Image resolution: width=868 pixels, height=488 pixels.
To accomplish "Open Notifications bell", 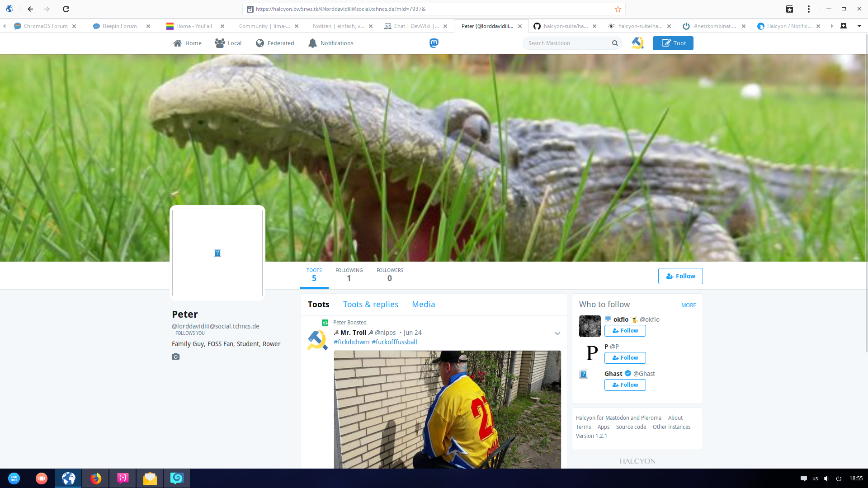I will [312, 43].
